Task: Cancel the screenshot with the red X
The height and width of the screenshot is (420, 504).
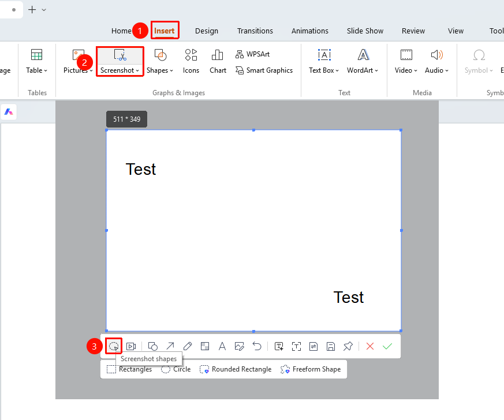Action: click(370, 346)
